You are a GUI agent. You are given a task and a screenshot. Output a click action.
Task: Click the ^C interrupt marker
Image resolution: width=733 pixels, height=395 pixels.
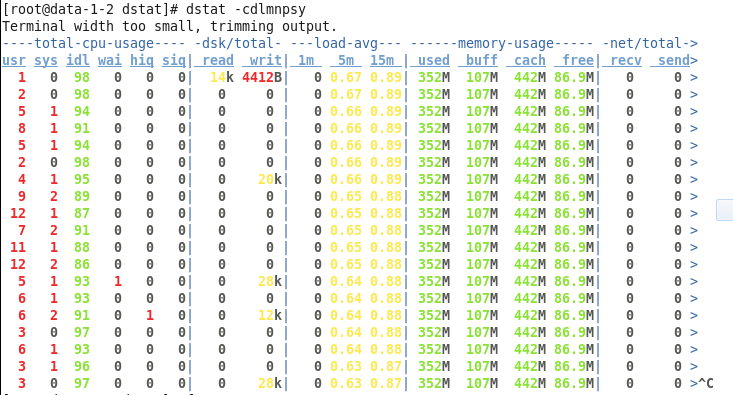tap(706, 383)
